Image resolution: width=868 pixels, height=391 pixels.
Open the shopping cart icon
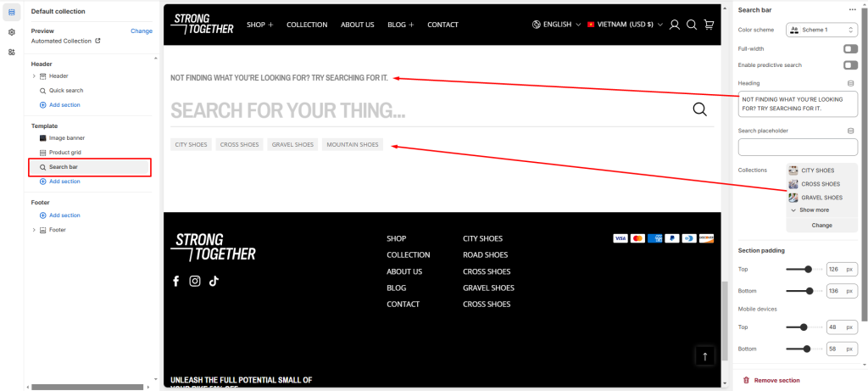[x=709, y=25]
